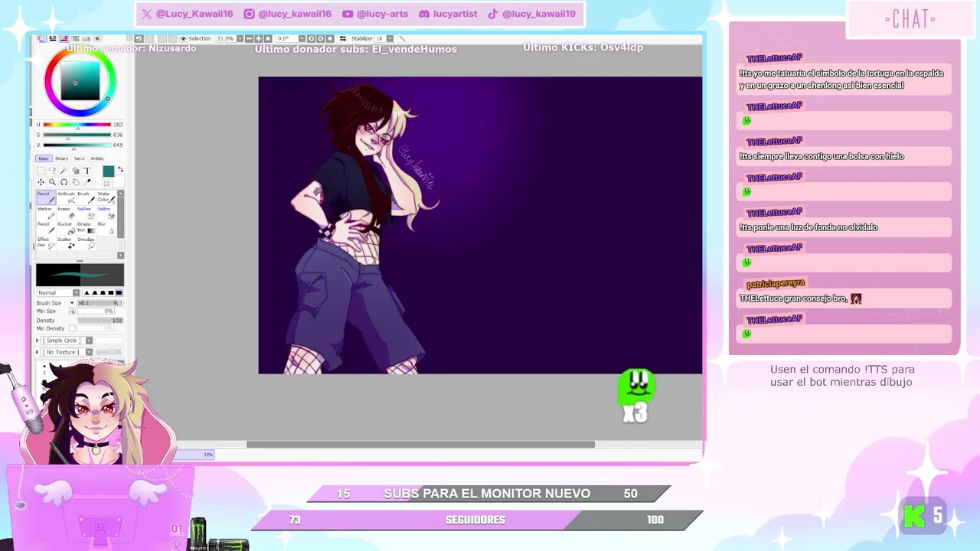980x551 pixels.
Task: Select the Eyedropper color picker tool
Action: (87, 182)
